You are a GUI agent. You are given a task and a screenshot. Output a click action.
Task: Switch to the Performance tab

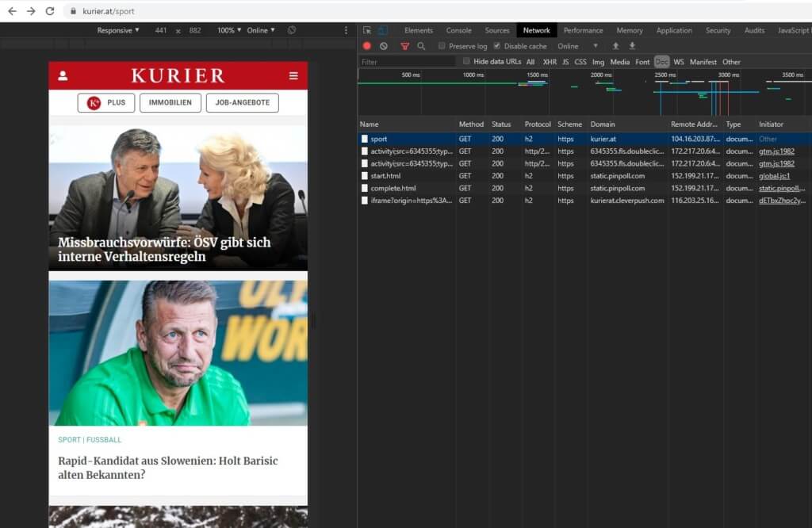point(583,30)
